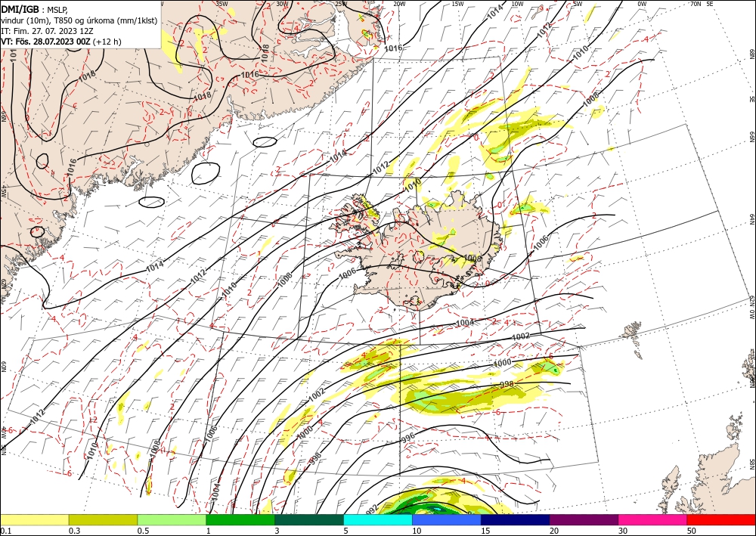This screenshot has width=756, height=536.
Task: Select the 'VT: Fös. 28.07.2023 00Z' valid time
Action: [x=45, y=42]
